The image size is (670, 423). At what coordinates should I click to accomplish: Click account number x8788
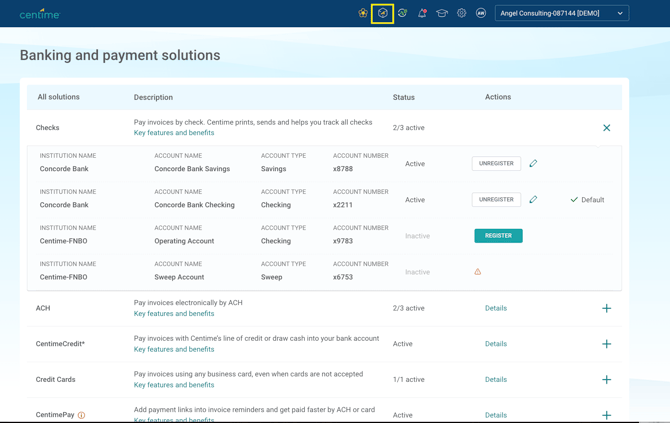pos(343,169)
